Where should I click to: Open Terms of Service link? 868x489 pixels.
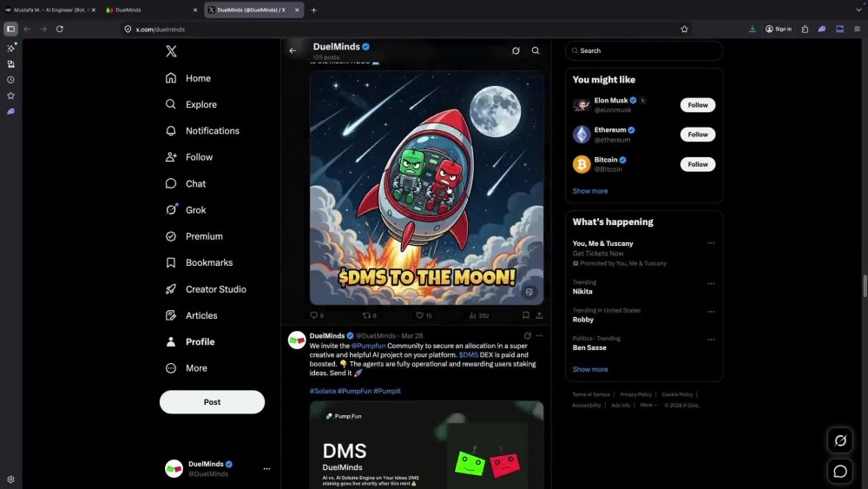(x=590, y=394)
